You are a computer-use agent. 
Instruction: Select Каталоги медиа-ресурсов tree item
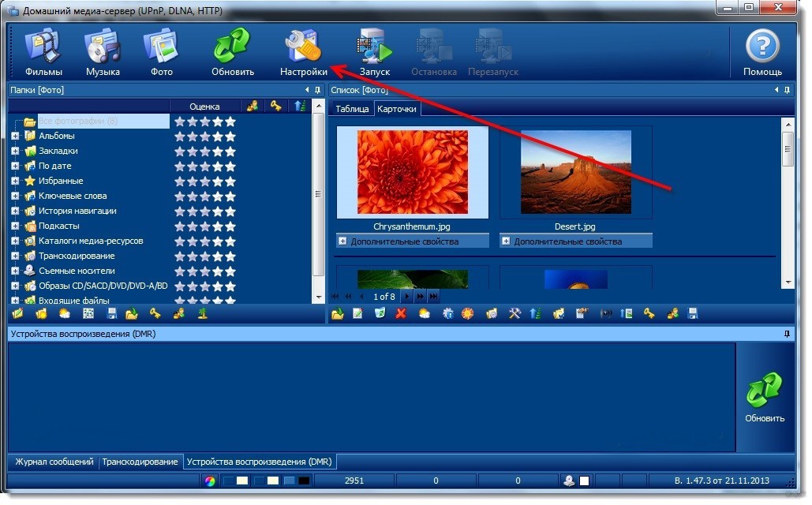[x=91, y=241]
